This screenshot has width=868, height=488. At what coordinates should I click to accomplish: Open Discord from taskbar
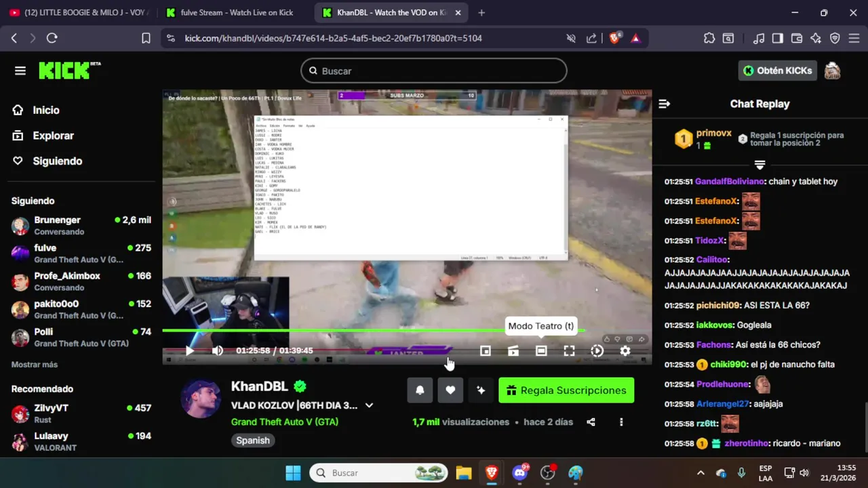520,472
